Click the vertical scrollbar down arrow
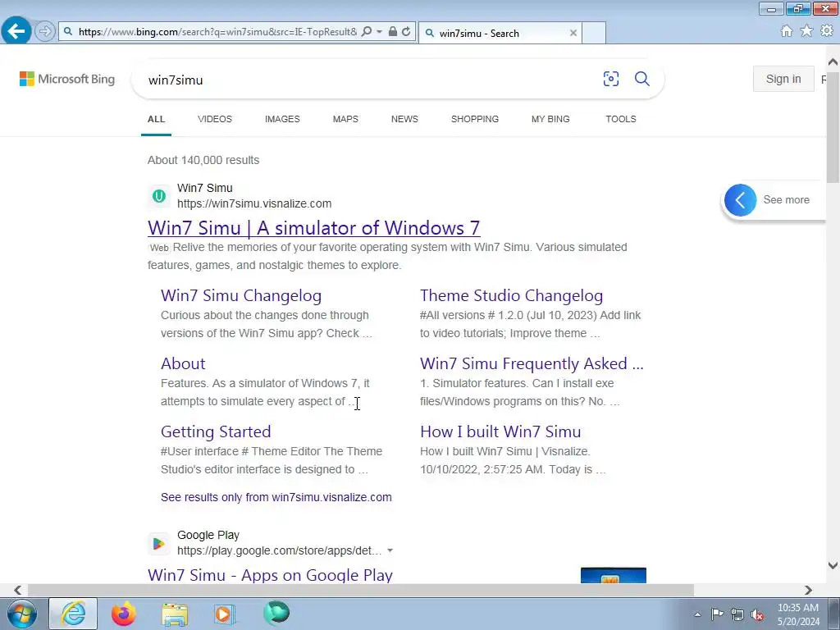 point(833,565)
